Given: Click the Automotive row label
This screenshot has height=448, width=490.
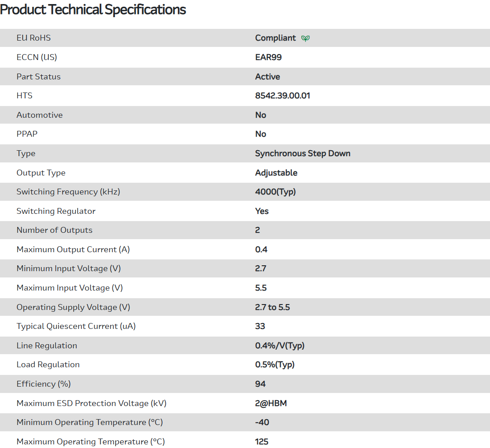Looking at the screenshot, I should coord(40,115).
